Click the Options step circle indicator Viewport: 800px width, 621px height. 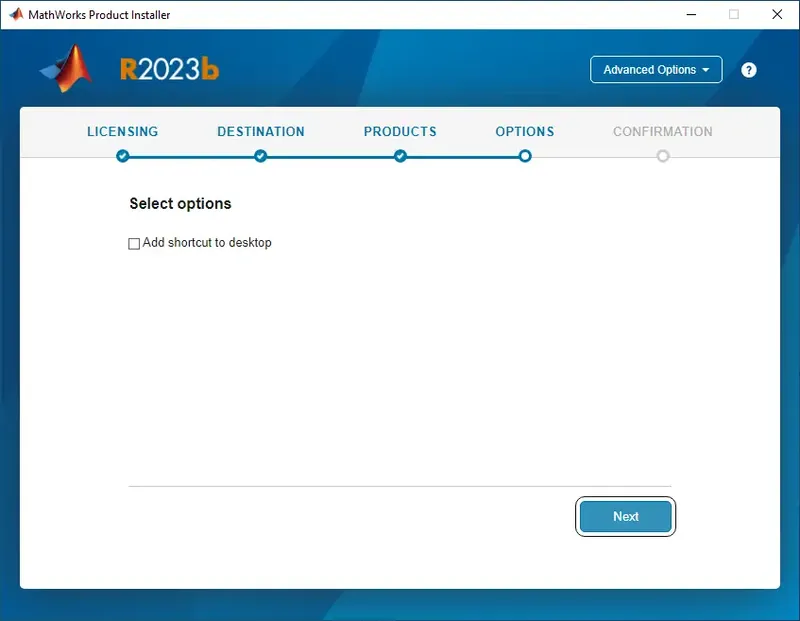(x=525, y=156)
